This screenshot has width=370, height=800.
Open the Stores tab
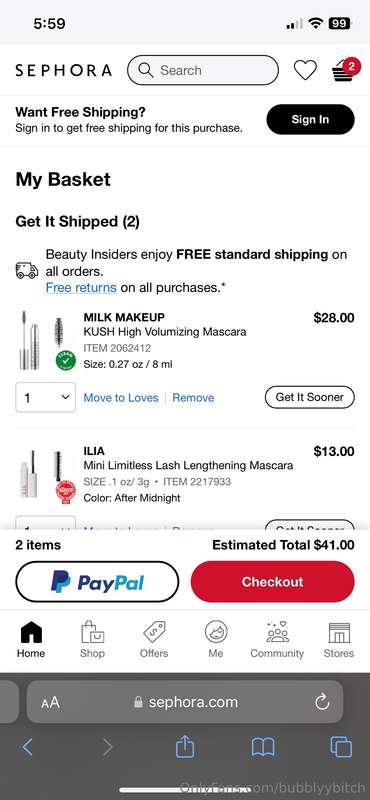pos(339,639)
